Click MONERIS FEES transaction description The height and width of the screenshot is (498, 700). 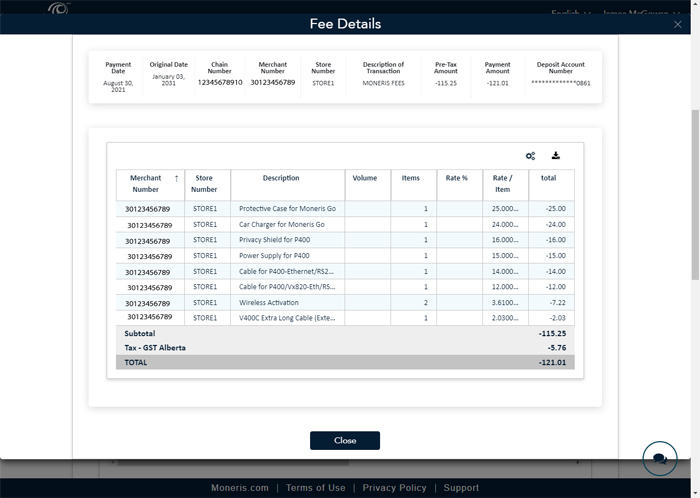pyautogui.click(x=383, y=83)
